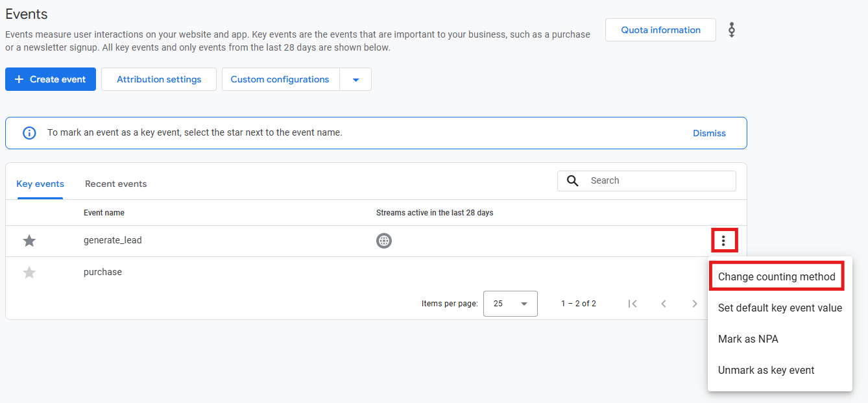
Task: Click into the Search events field
Action: (647, 181)
